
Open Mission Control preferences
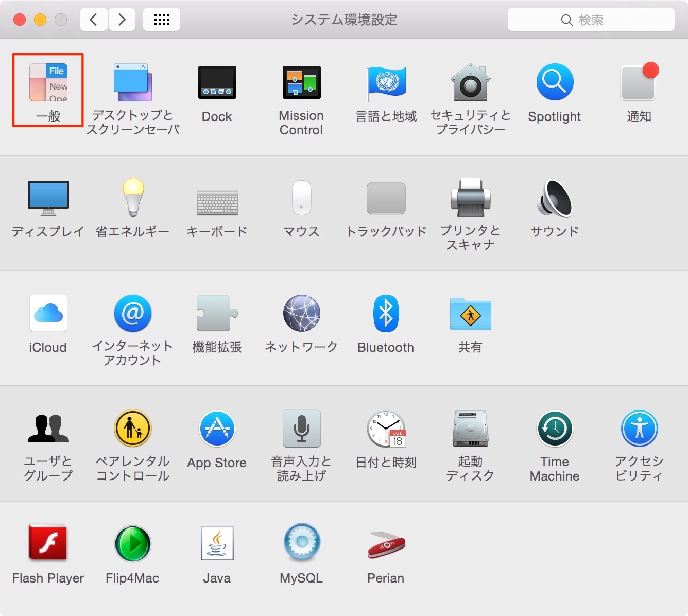302,82
